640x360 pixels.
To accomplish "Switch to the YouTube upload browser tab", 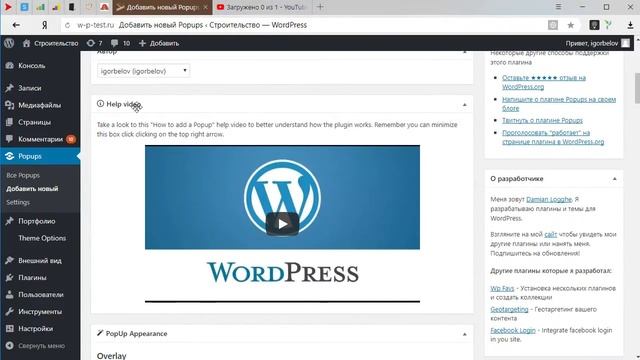I will (262, 7).
